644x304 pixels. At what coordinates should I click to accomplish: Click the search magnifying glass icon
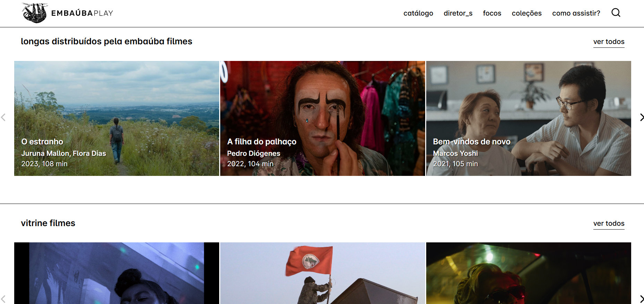(616, 13)
